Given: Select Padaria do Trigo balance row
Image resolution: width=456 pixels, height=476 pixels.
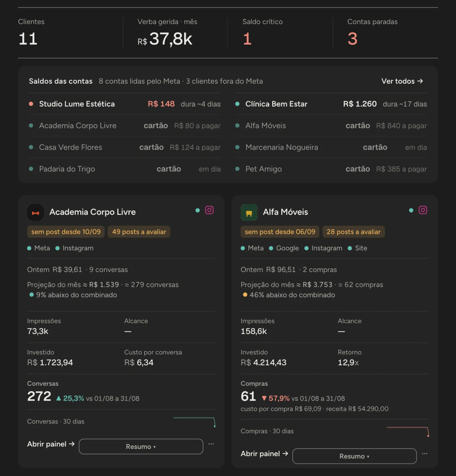Looking at the screenshot, I should click(125, 169).
